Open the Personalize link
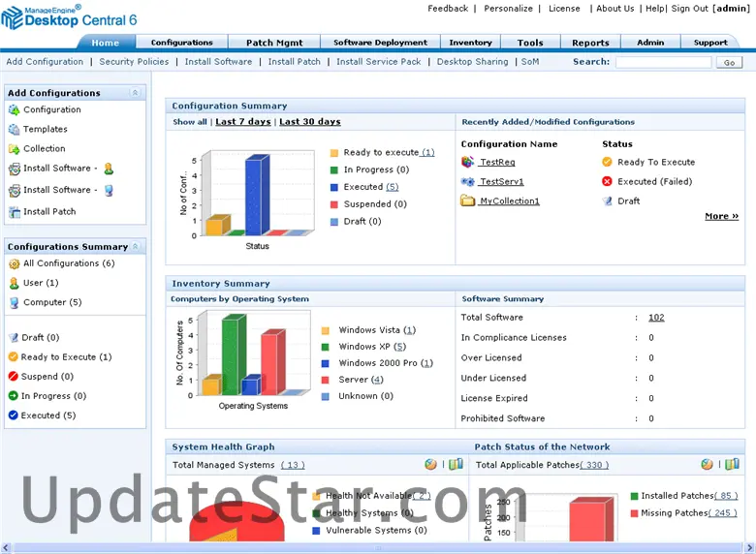The width and height of the screenshot is (756, 554). coord(508,8)
